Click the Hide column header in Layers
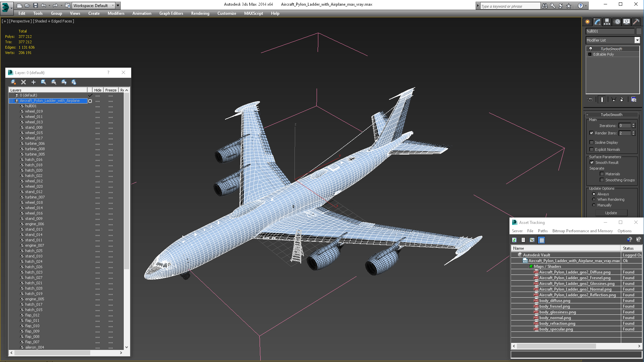Image resolution: width=644 pixels, height=362 pixels. [x=98, y=90]
